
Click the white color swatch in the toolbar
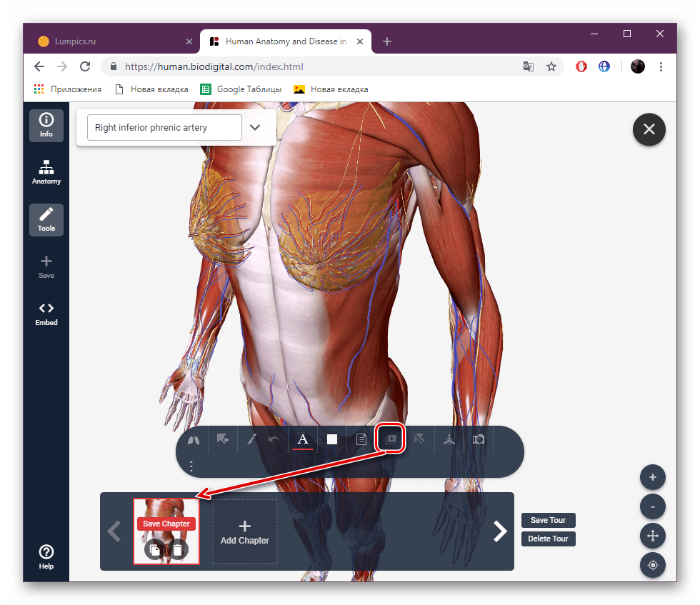[331, 439]
